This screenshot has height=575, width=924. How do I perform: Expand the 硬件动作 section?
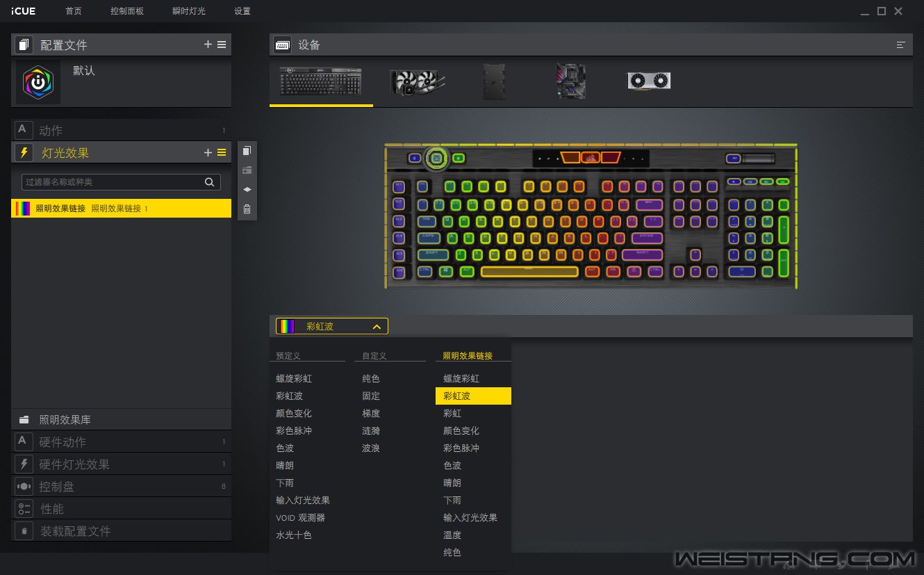[121, 442]
